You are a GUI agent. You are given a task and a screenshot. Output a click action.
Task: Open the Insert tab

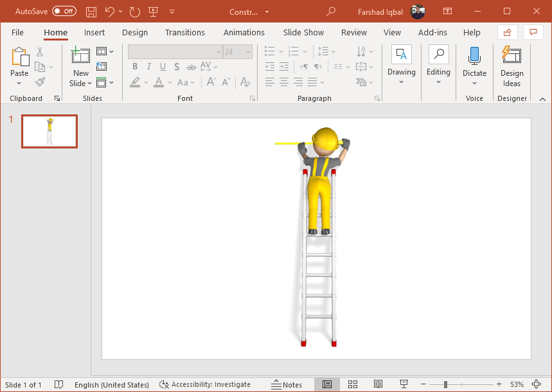tap(94, 33)
